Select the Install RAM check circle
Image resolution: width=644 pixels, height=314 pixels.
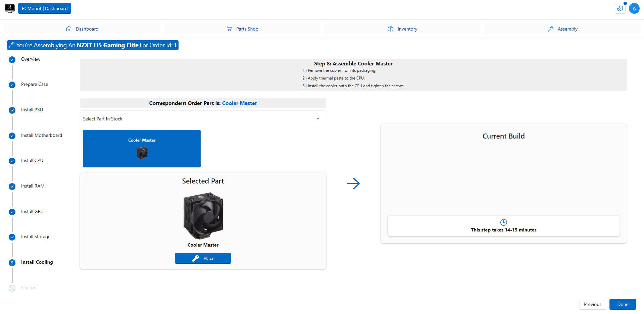pyautogui.click(x=12, y=187)
